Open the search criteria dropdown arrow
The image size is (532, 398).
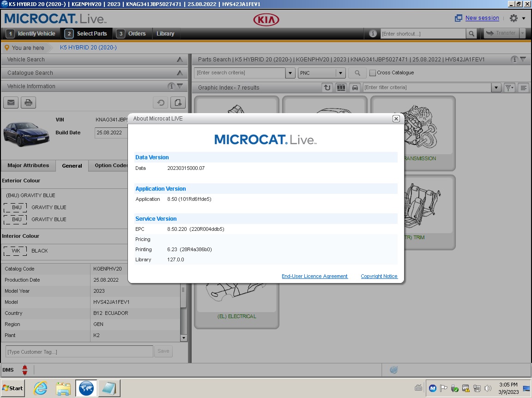(290, 72)
